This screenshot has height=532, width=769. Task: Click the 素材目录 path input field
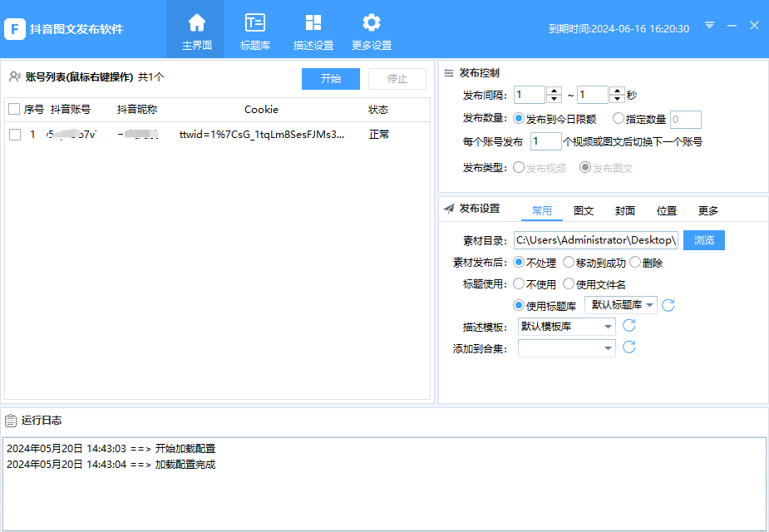pyautogui.click(x=594, y=240)
